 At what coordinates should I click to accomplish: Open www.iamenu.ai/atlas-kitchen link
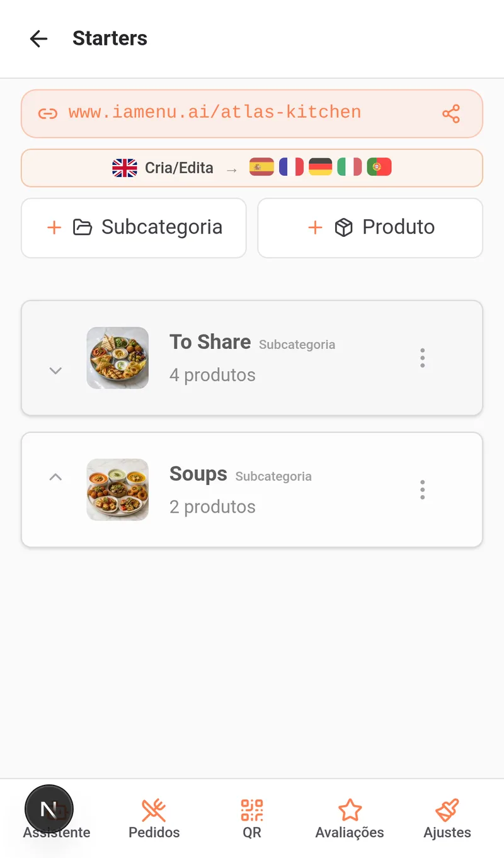click(x=215, y=113)
